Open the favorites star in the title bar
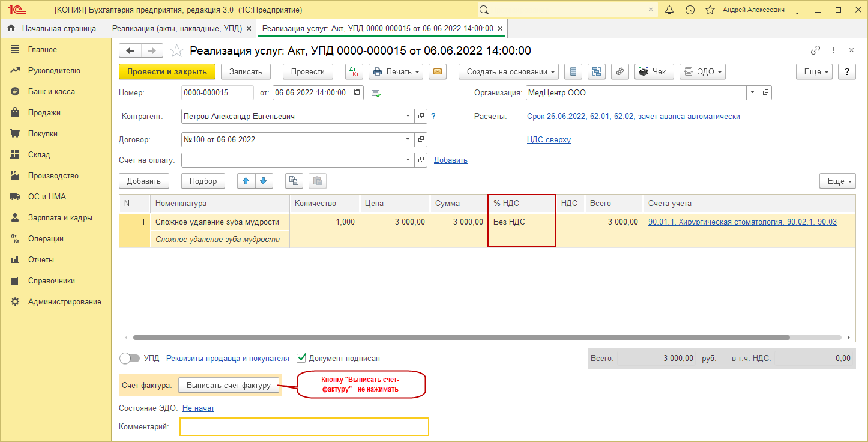 click(710, 10)
